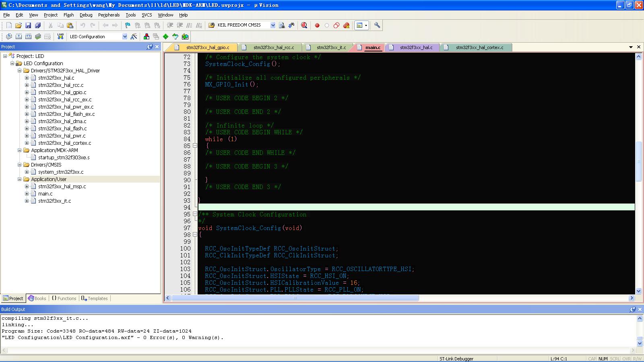This screenshot has width=644, height=362.
Task: Create a new file with New icon
Action: pos(9,25)
